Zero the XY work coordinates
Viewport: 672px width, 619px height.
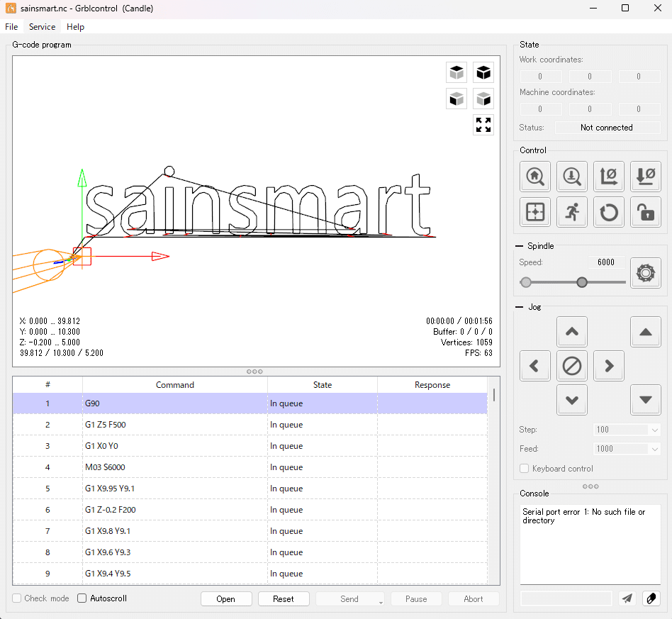click(609, 176)
